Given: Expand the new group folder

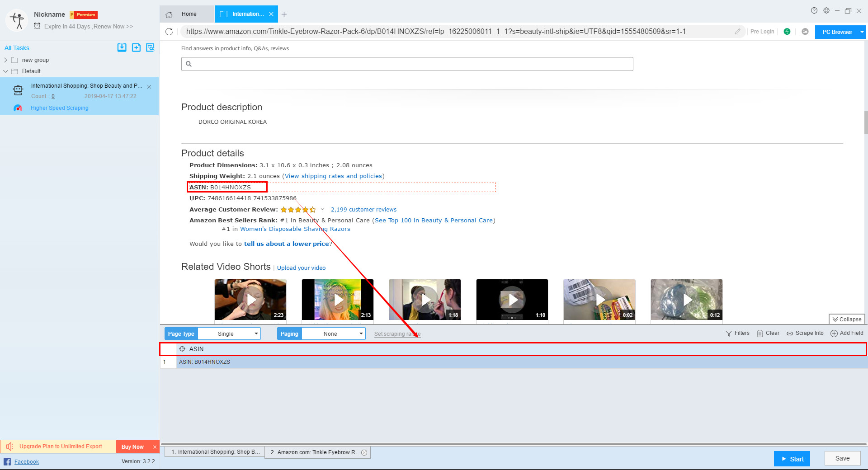Looking at the screenshot, I should [5, 60].
